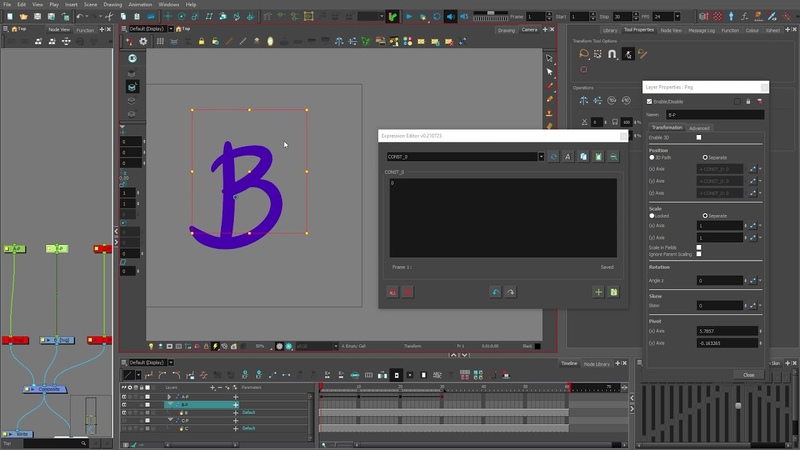Click the Close button in Layer Properties
Viewport: 800px width, 450px height.
click(x=748, y=375)
